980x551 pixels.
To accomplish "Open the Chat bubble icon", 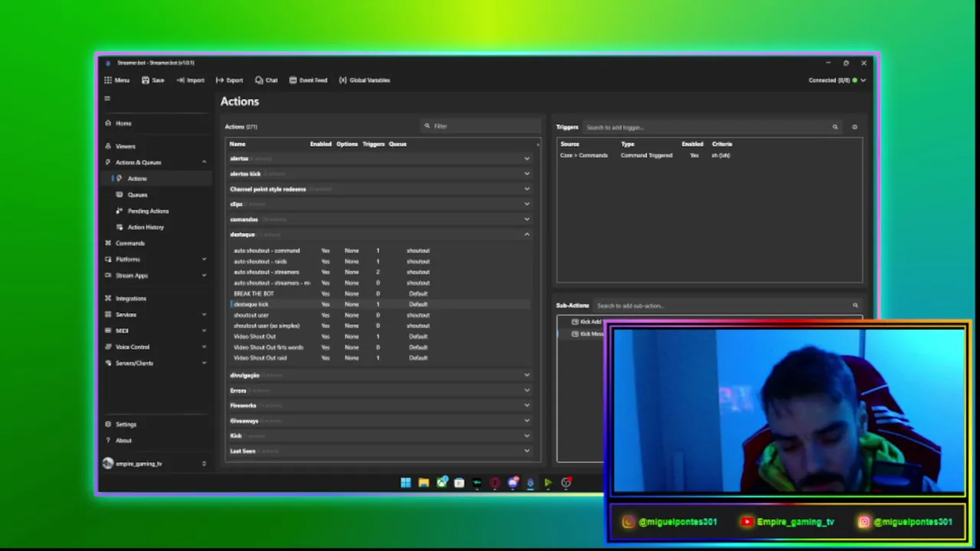I will click(259, 80).
